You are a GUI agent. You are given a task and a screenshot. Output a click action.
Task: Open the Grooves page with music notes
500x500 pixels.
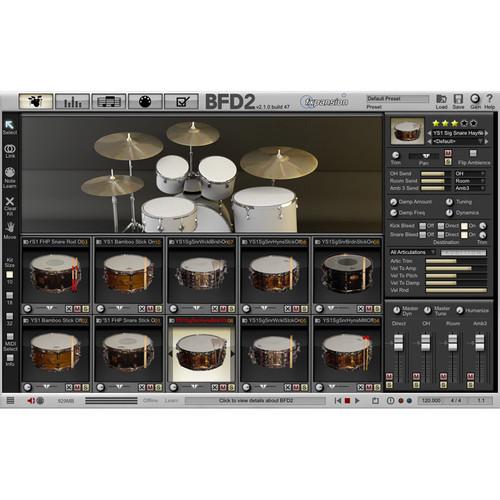[109, 101]
